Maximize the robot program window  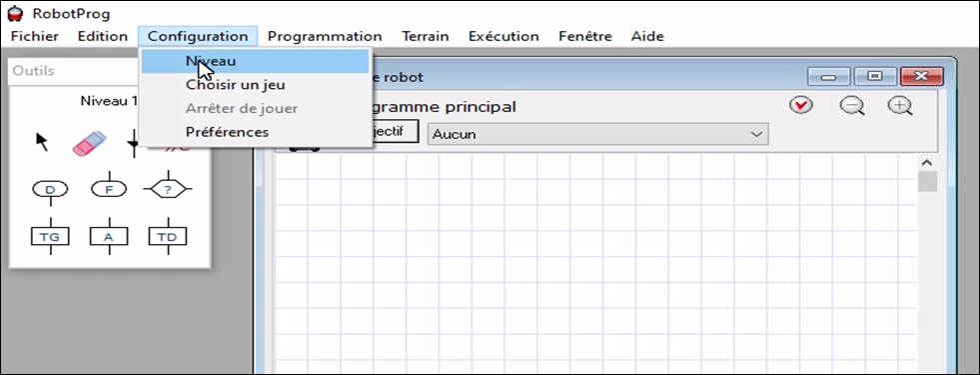click(875, 76)
